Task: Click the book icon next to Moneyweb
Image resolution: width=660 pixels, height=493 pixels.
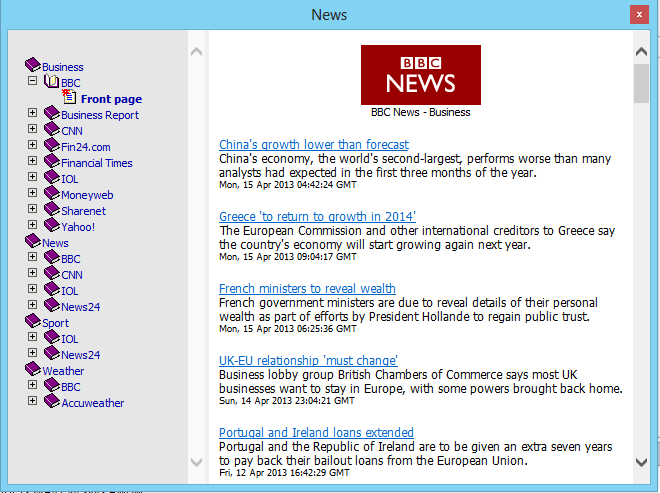Action: [x=51, y=194]
